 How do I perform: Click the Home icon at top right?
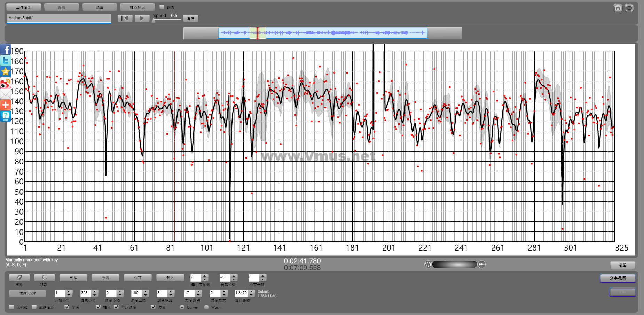(618, 8)
